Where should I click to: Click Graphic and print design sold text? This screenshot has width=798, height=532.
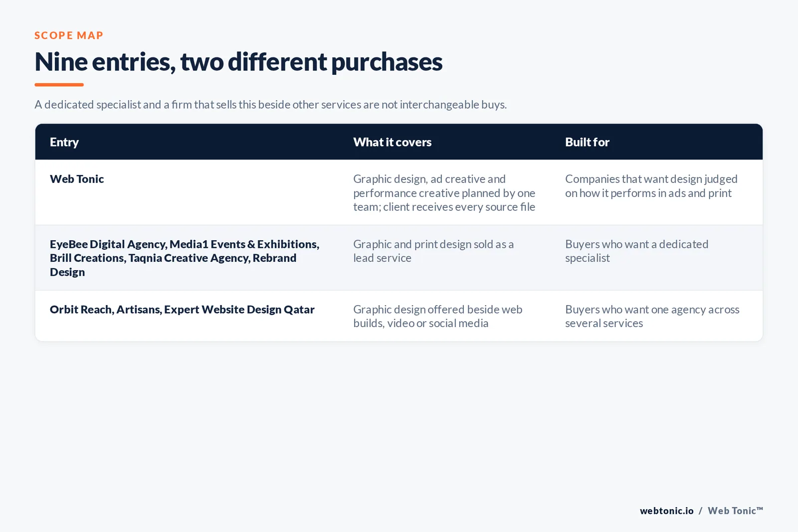[x=433, y=251]
